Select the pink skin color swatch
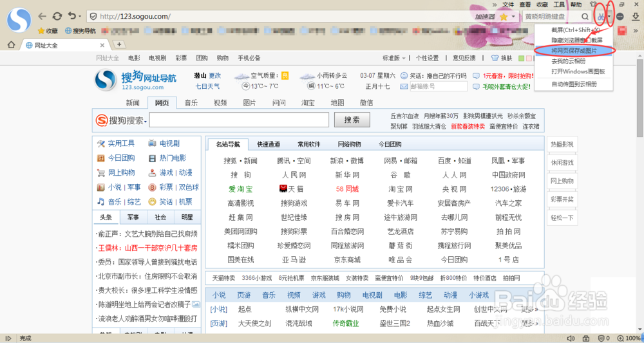The height and width of the screenshot is (343, 644). coord(529,59)
